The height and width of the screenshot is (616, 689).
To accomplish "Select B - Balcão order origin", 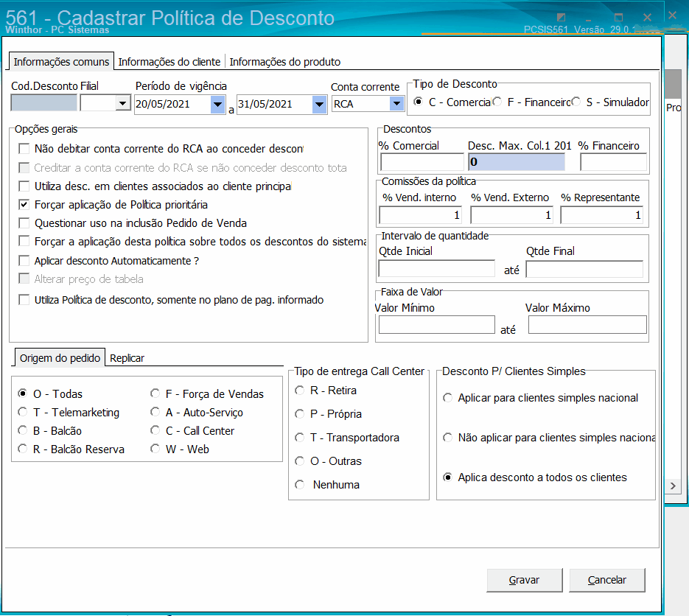I will click(x=22, y=430).
